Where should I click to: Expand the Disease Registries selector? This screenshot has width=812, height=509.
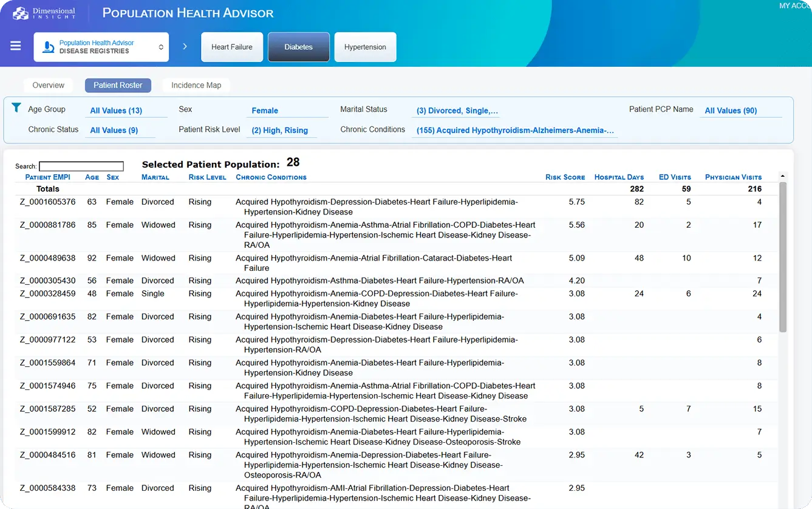point(161,47)
